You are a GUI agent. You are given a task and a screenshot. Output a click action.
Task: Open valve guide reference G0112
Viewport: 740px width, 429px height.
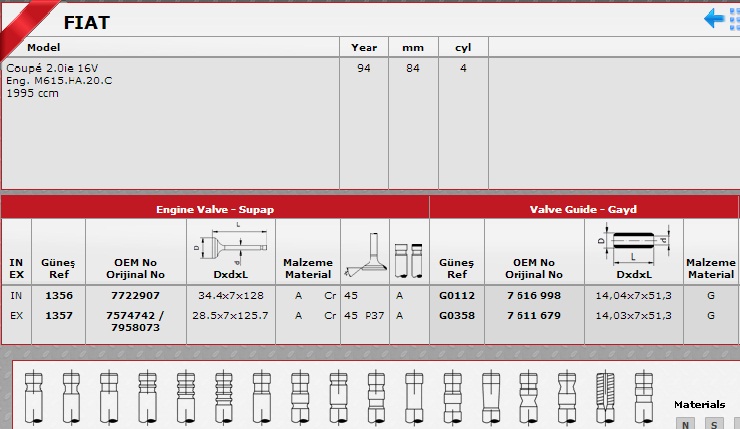(x=457, y=296)
